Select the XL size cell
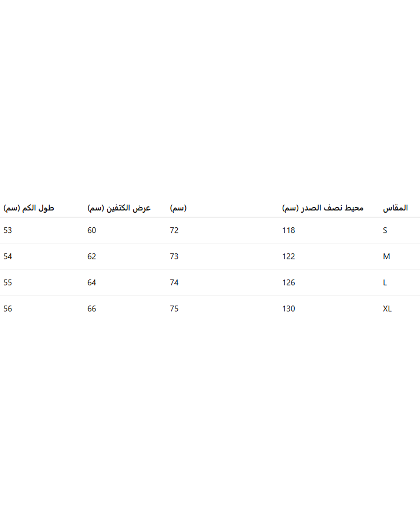Viewport: 420px width, 530px height. [387, 309]
